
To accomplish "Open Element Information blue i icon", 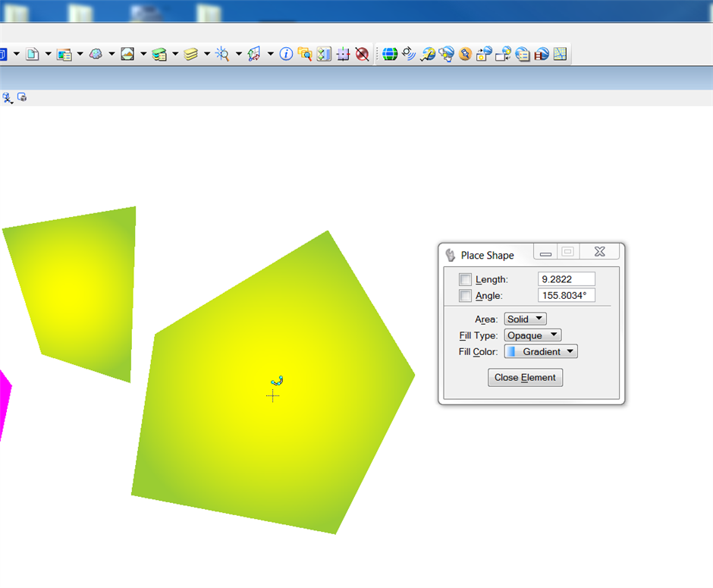I will tap(286, 54).
